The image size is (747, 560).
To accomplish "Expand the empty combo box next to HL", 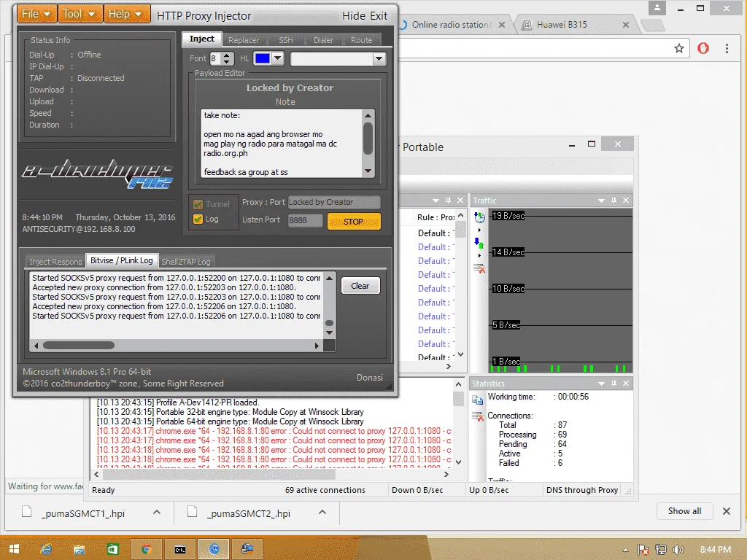I will 379,59.
